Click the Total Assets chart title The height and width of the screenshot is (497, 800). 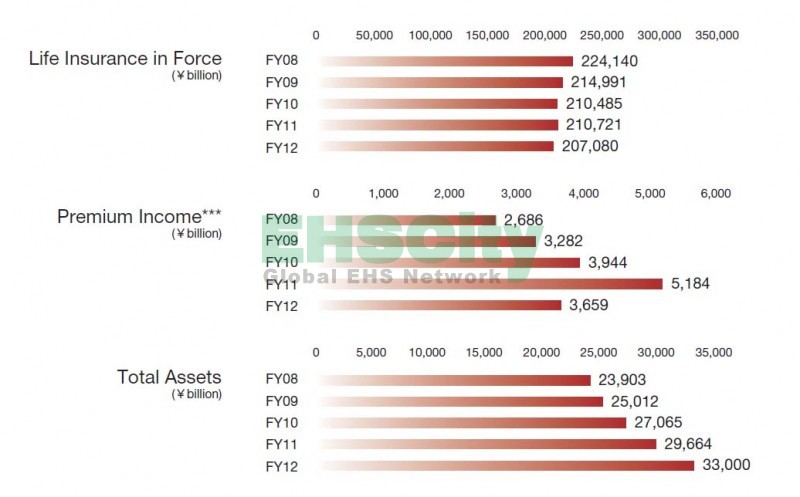(169, 377)
